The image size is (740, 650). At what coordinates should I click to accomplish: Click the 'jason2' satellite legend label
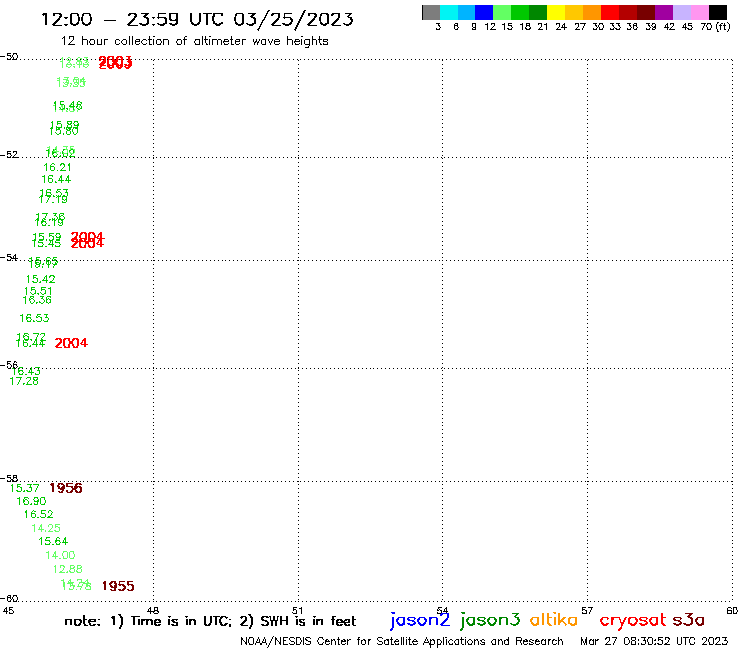coord(420,620)
